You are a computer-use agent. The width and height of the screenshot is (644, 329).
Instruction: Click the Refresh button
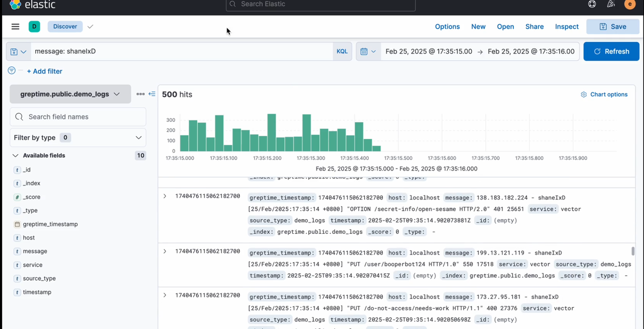(611, 51)
